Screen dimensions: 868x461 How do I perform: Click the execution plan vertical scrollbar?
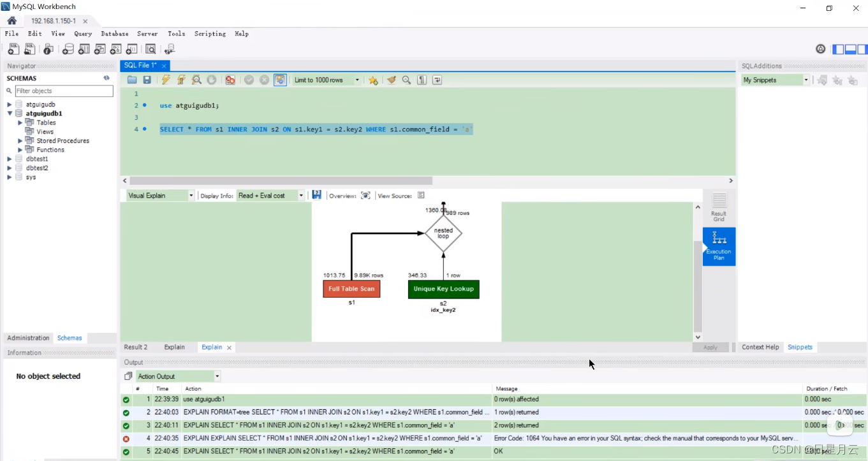tap(698, 286)
